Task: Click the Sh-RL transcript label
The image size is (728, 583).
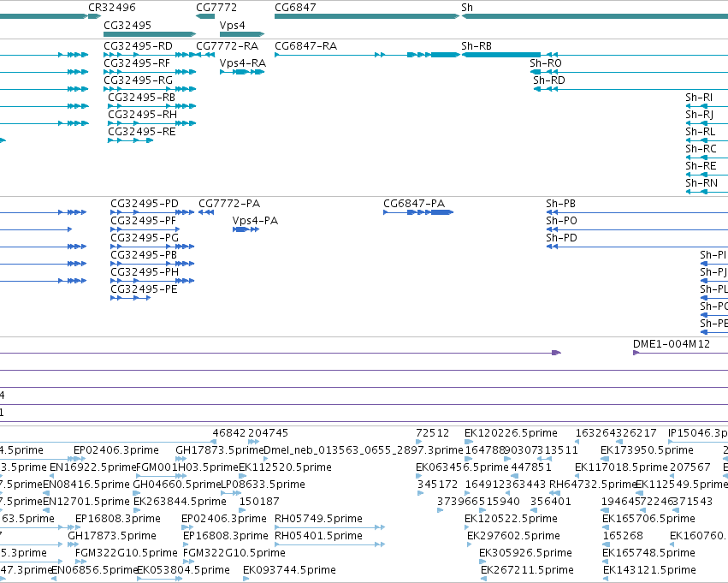Action: [700, 132]
